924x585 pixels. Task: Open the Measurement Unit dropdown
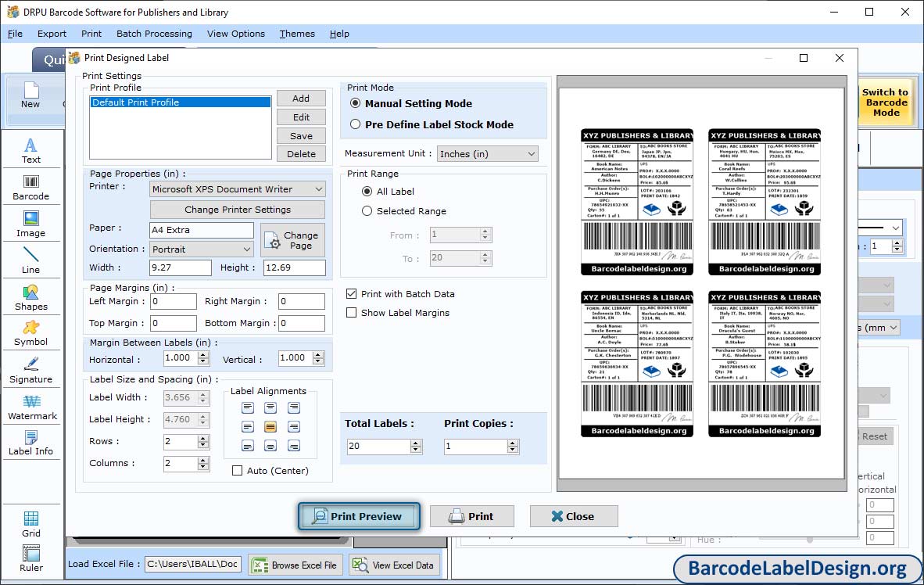point(487,154)
